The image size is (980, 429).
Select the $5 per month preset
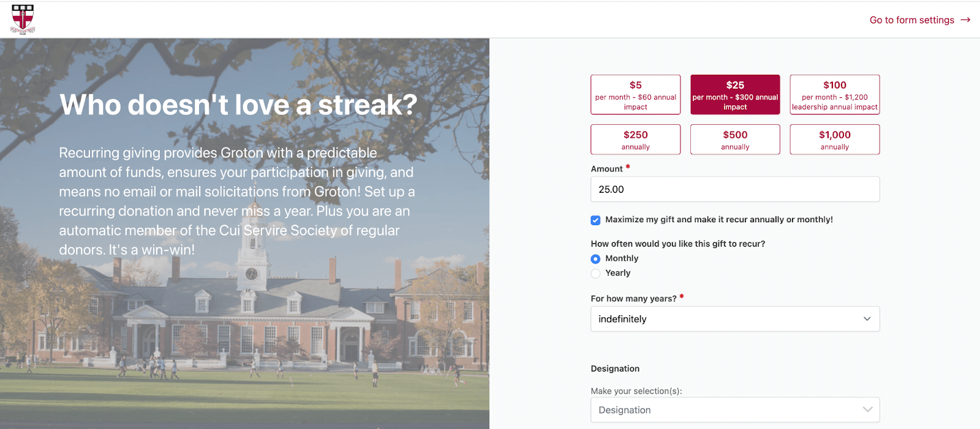(635, 94)
